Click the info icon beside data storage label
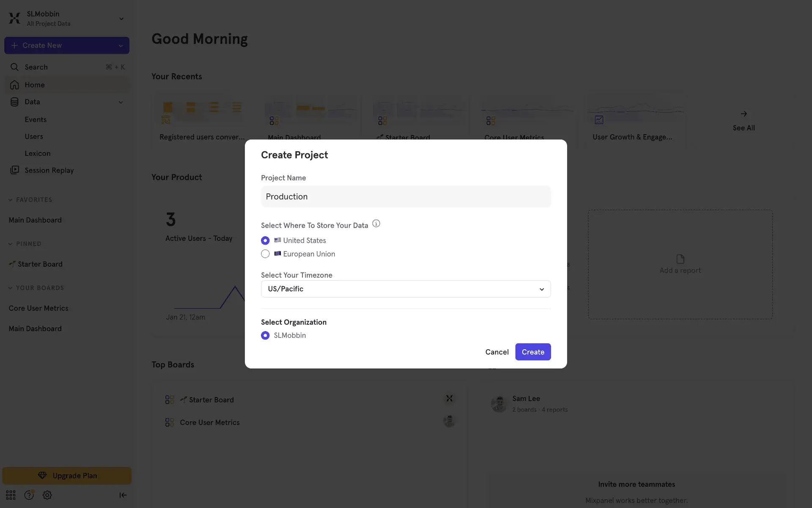812x508 pixels. [376, 224]
